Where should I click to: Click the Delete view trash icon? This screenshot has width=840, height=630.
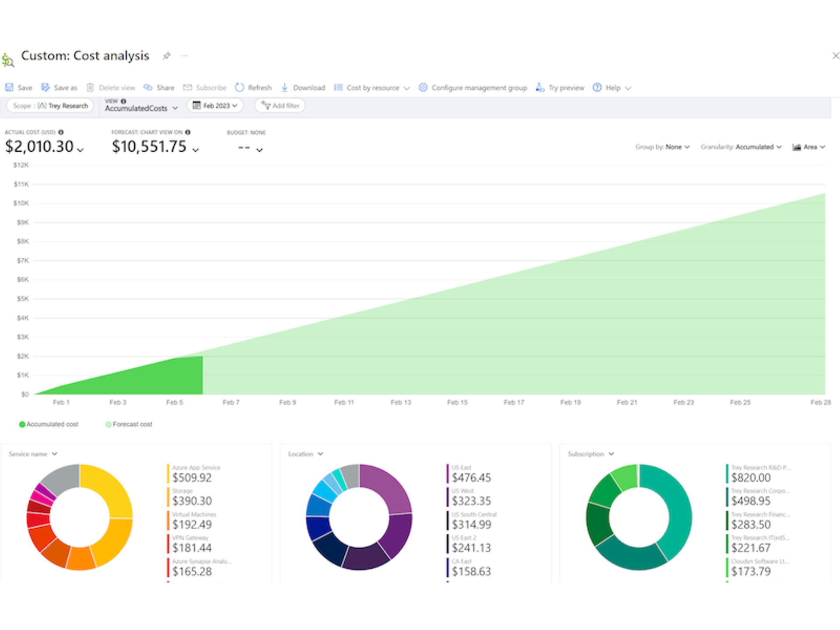[x=91, y=87]
